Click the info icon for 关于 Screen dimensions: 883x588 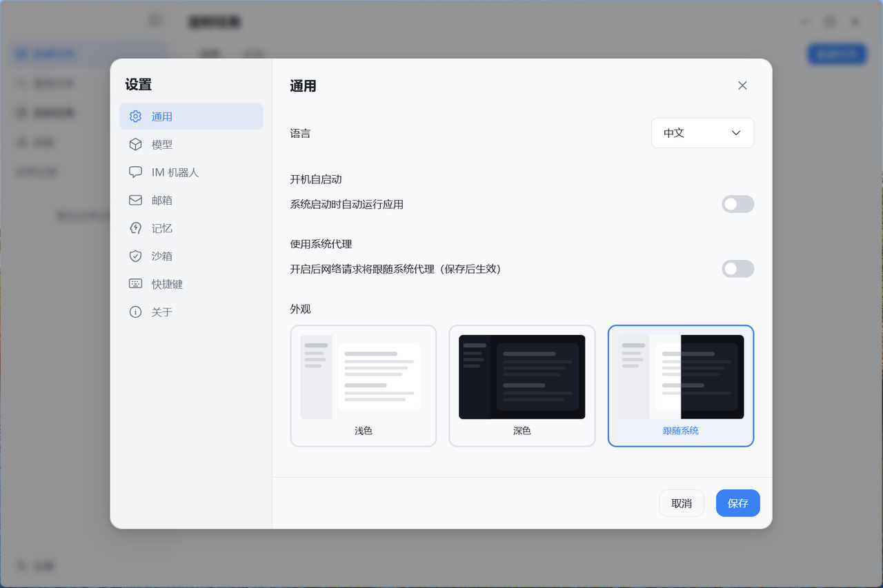[x=135, y=312]
